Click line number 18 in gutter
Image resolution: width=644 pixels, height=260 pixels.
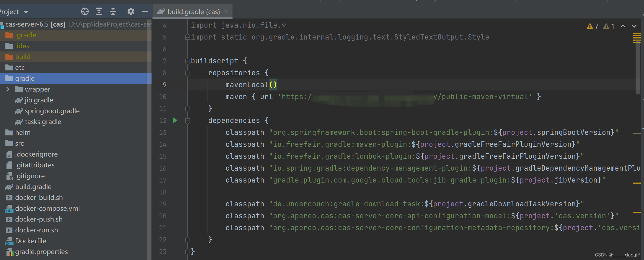click(x=163, y=192)
